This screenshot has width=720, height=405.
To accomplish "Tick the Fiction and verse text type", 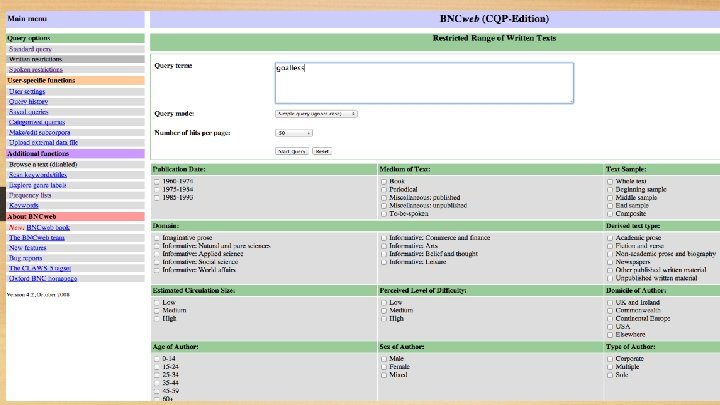I will point(610,246).
